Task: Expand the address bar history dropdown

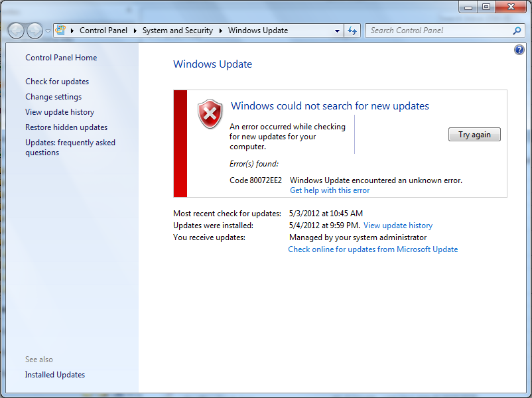Action: click(x=338, y=31)
